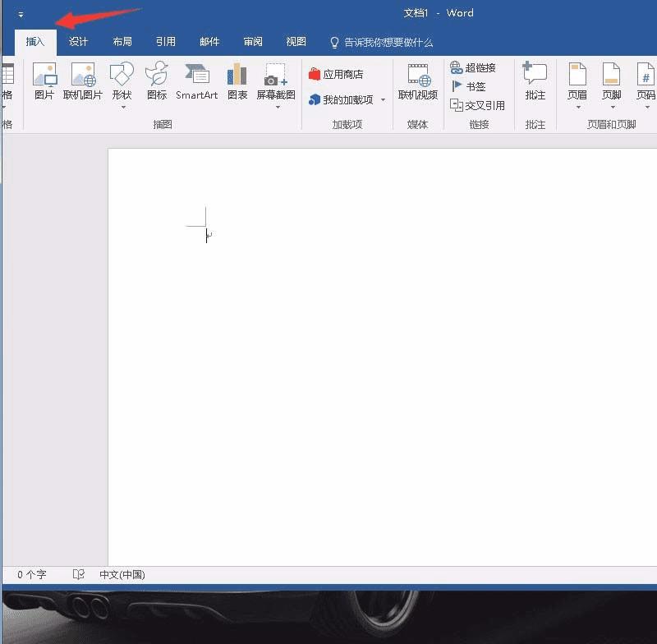Expand the 形状 shapes dropdown

point(122,106)
